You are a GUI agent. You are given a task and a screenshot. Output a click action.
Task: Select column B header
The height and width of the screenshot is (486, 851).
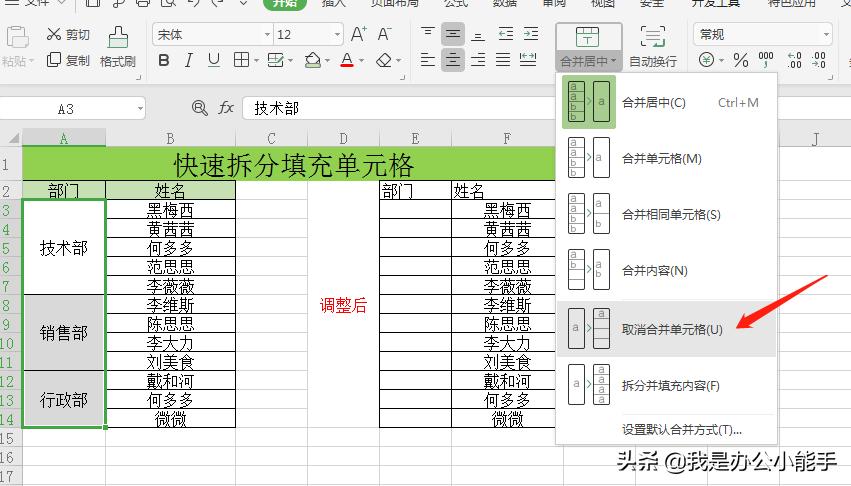(170, 138)
